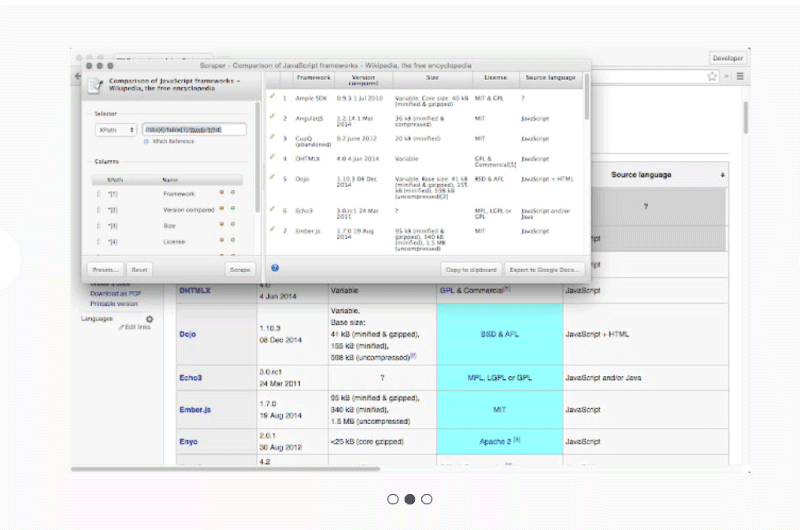Screen dimensions: 800x530
Task: Open the Presets... button
Action: pos(106,269)
